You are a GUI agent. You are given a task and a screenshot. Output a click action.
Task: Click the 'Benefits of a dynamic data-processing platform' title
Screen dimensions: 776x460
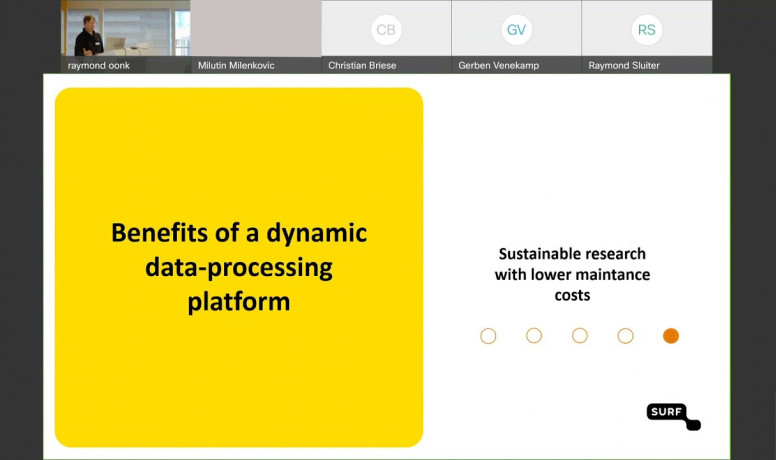pyautogui.click(x=239, y=267)
